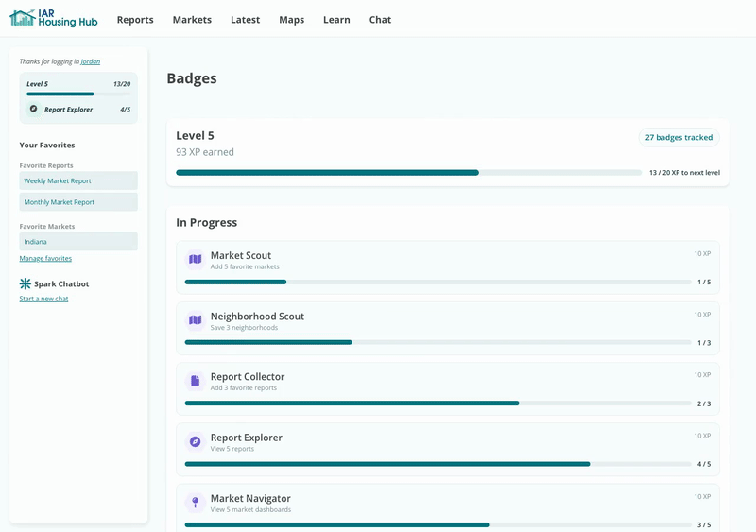
Task: Click the View 5 reports description
Action: (232, 449)
